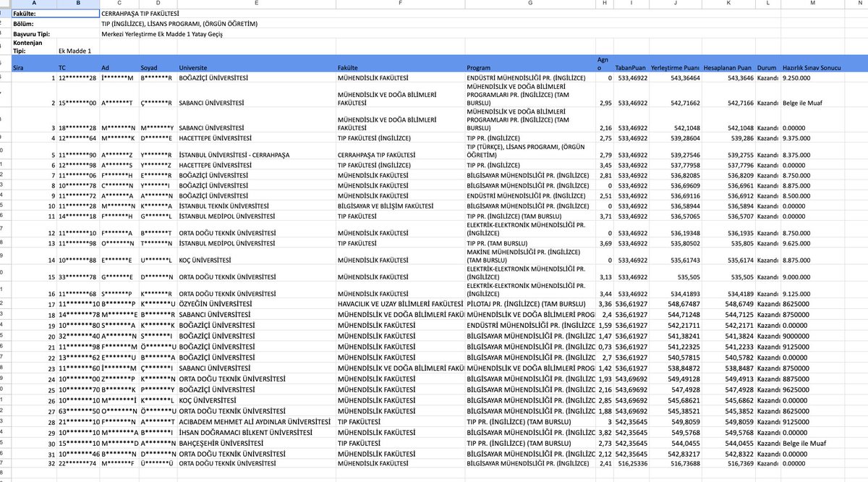Select exam result '8.500.000'

tap(813, 195)
